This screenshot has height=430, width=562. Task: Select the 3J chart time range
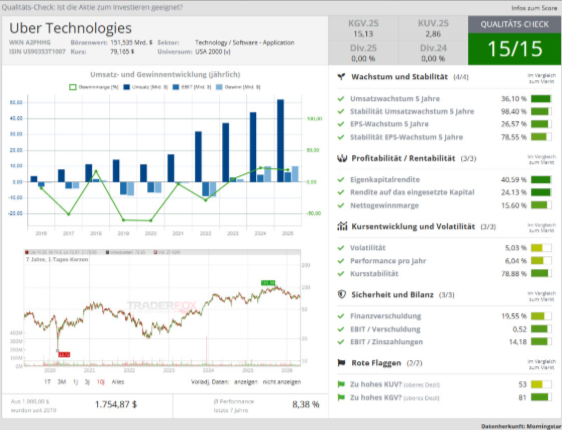pos(87,382)
